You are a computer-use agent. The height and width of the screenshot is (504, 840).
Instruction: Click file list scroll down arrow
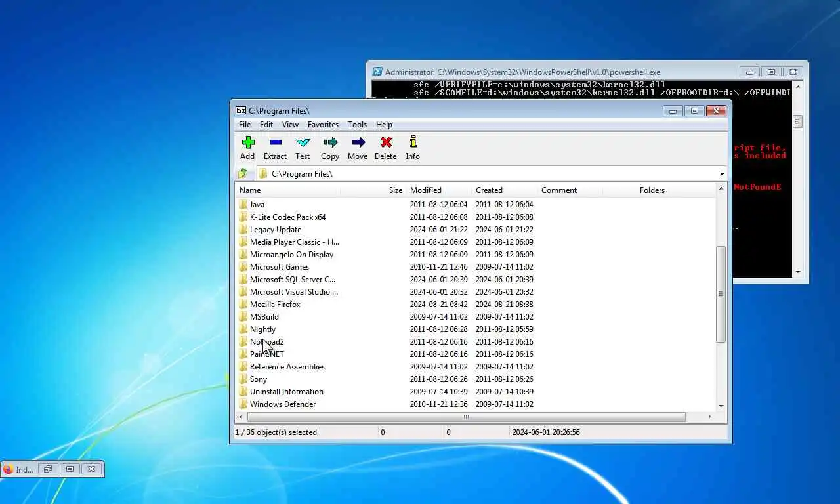721,406
